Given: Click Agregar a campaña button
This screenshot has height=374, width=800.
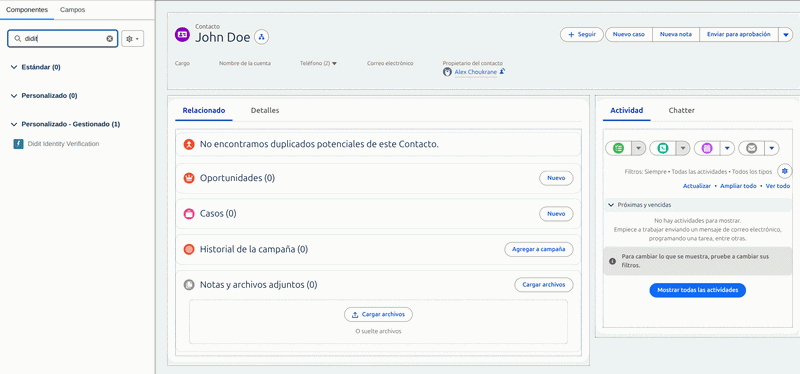Looking at the screenshot, I should click(x=539, y=250).
